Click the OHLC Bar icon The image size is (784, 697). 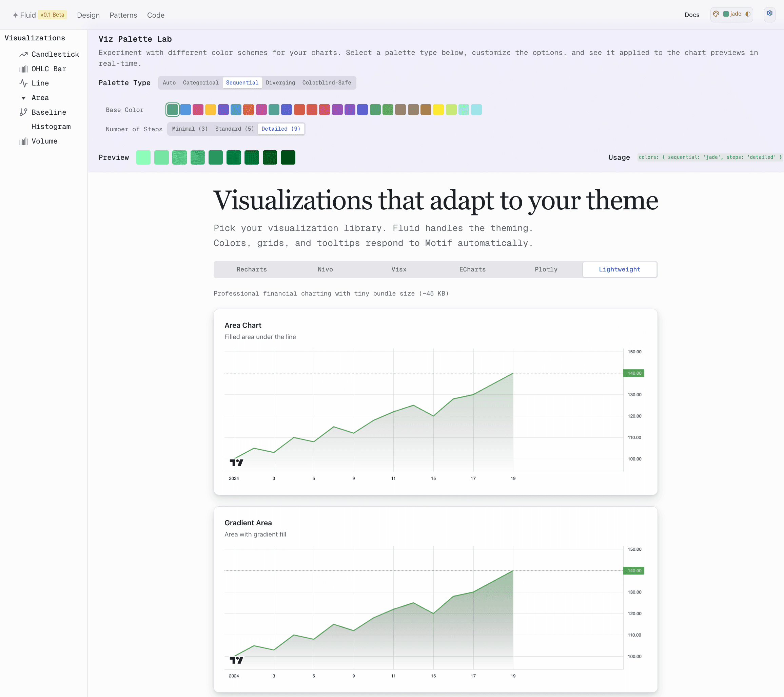tap(23, 69)
